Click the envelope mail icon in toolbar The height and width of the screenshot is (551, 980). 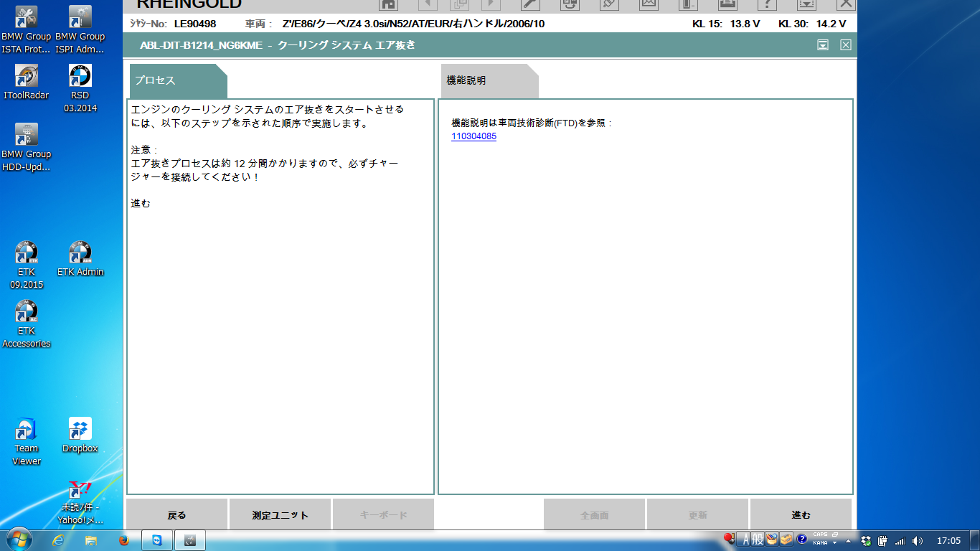tap(649, 4)
